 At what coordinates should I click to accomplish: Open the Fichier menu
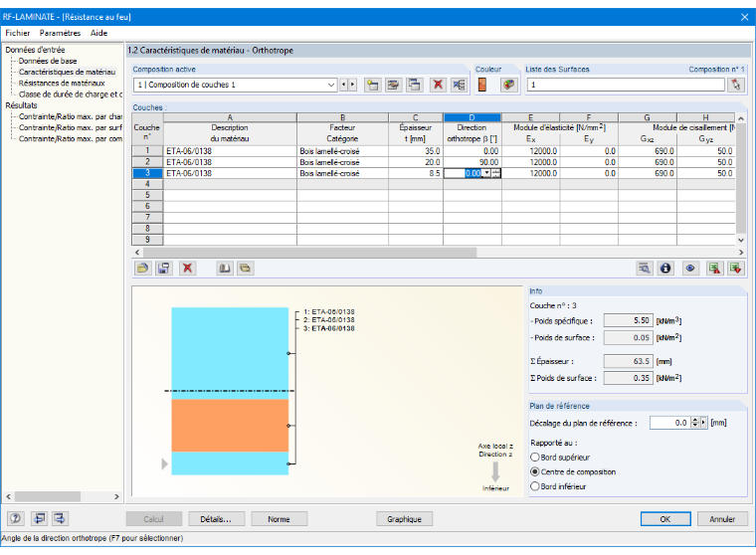click(17, 33)
